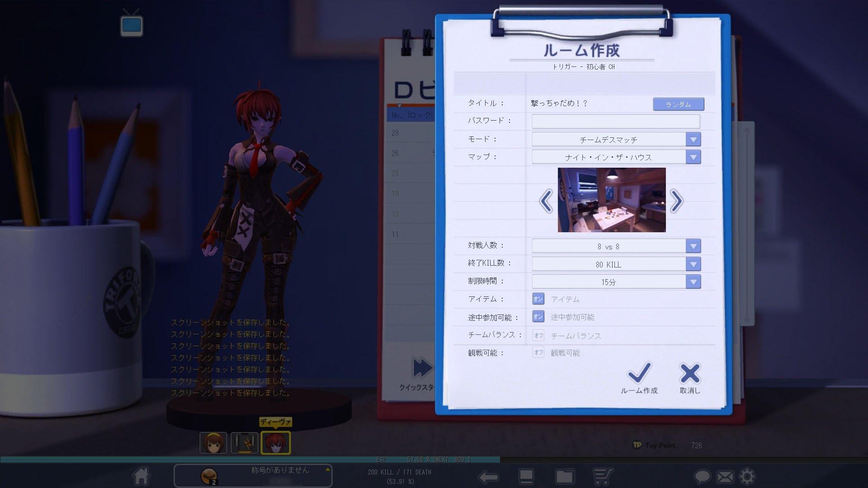Toggle 途中参加可能 switch
The width and height of the screenshot is (868, 488).
tap(538, 317)
